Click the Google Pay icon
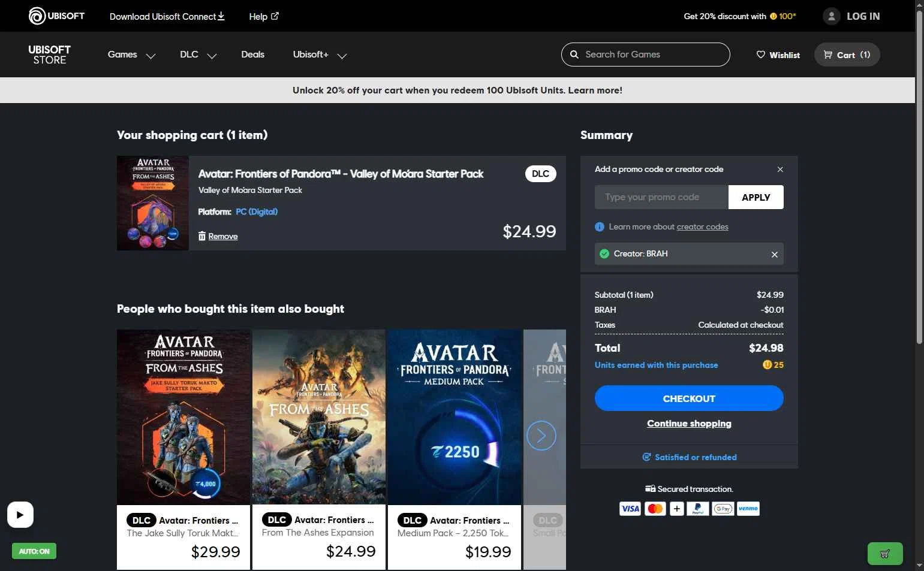 (x=723, y=509)
